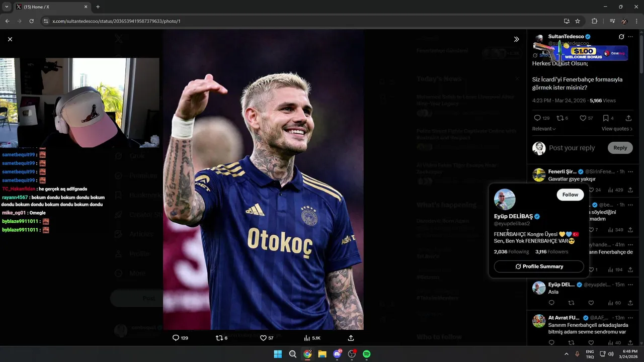Click the main photo of the player
644x362 pixels.
[263, 179]
